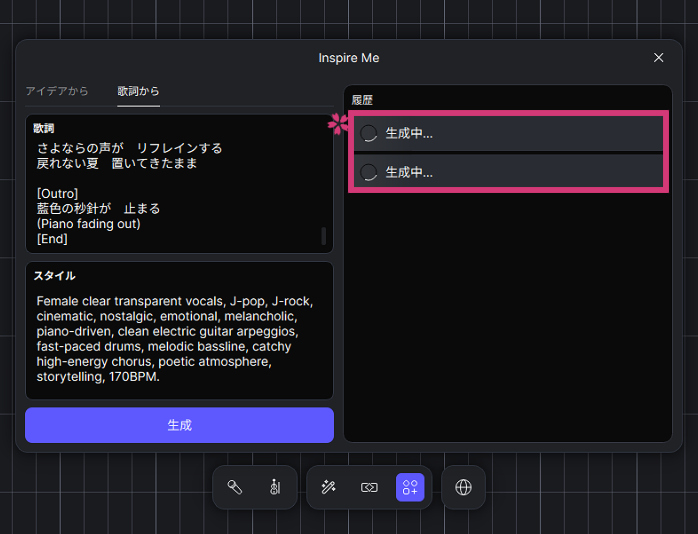Switch to the アイデアから tab
This screenshot has height=534, width=698.
pos(57,91)
